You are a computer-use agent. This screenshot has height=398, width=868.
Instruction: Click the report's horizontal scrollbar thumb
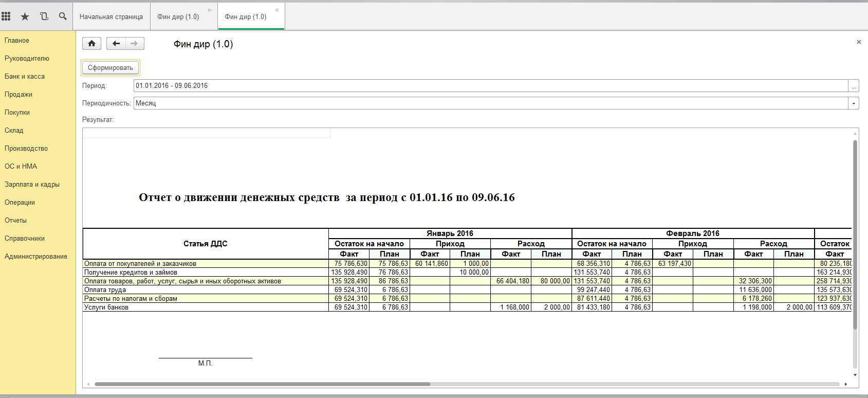tap(262, 384)
